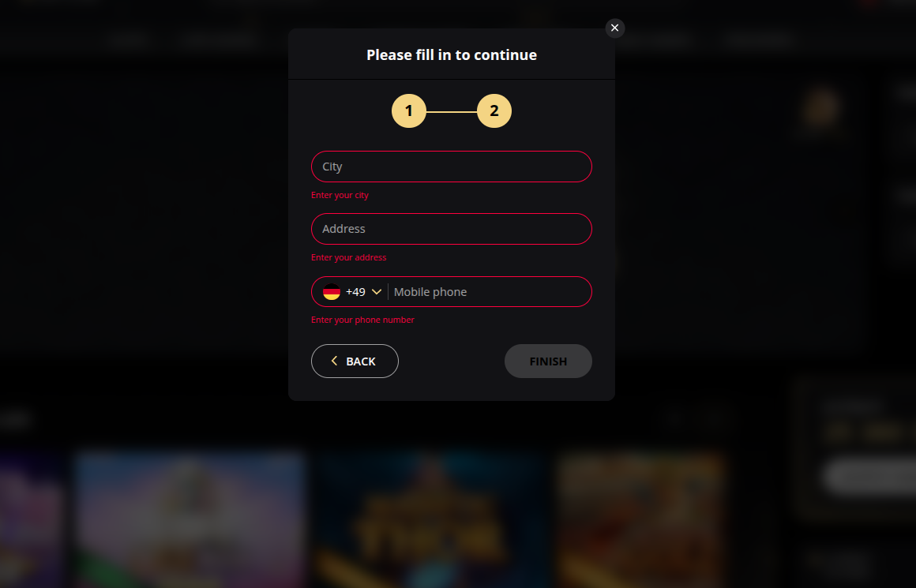916x588 pixels.
Task: Focus the City input field
Action: (452, 167)
